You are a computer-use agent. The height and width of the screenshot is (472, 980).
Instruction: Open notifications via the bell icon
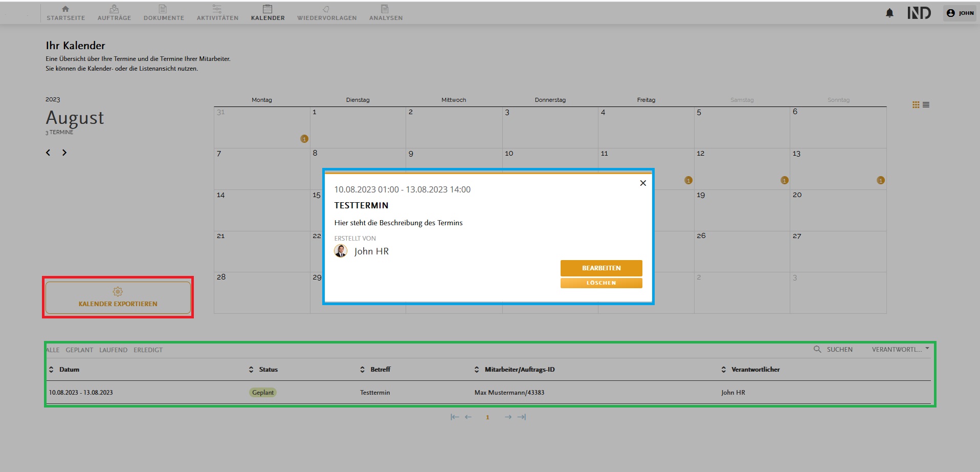(889, 13)
